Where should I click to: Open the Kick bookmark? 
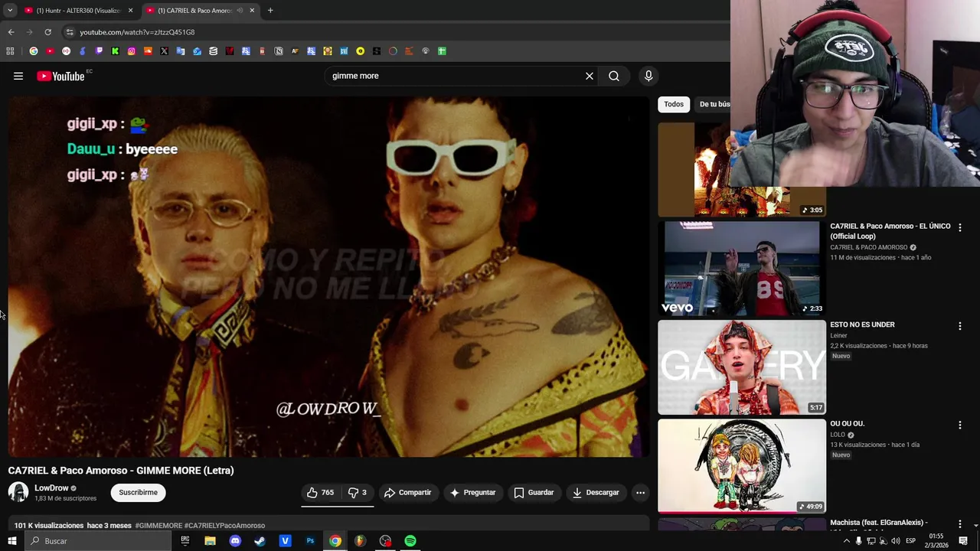pyautogui.click(x=115, y=51)
